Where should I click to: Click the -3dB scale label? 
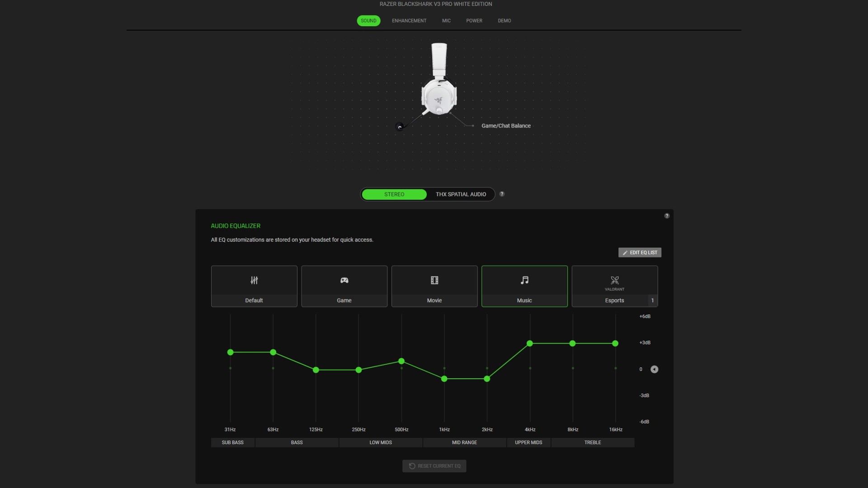click(x=644, y=395)
